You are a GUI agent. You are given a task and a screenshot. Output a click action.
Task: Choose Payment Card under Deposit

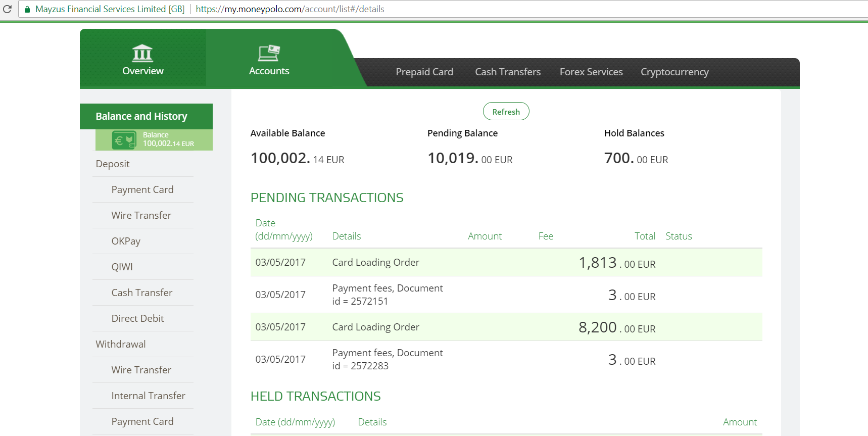click(x=142, y=189)
